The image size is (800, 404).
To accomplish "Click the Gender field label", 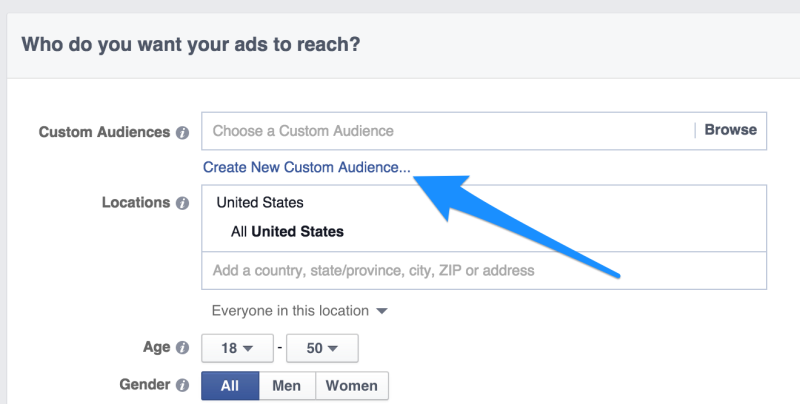I will coord(144,384).
